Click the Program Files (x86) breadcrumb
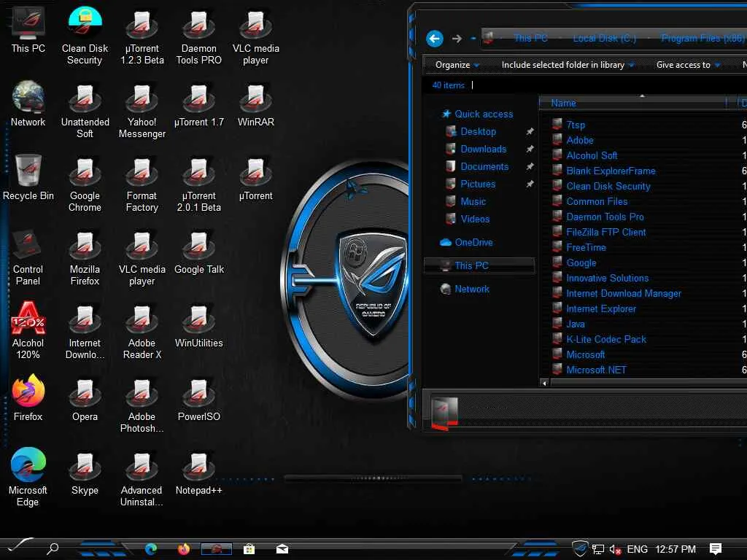 [x=703, y=38]
